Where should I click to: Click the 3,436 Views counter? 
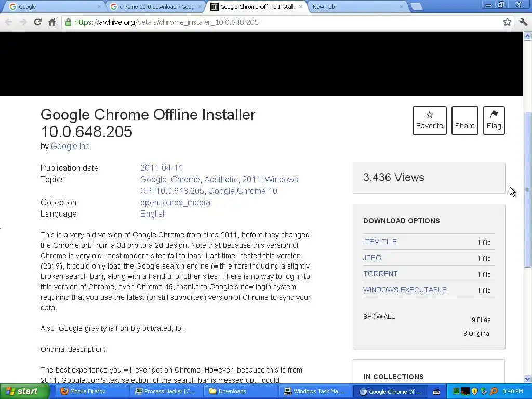click(x=393, y=178)
